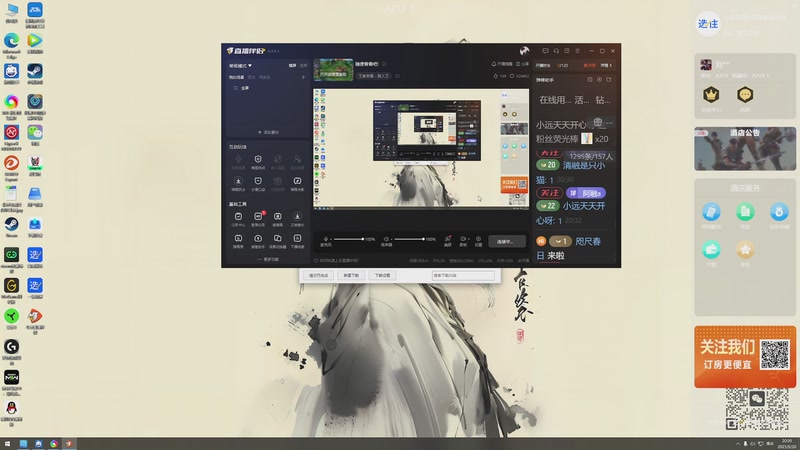
Task: Click the first icon in the 弹幕助手 header
Action: point(590,80)
